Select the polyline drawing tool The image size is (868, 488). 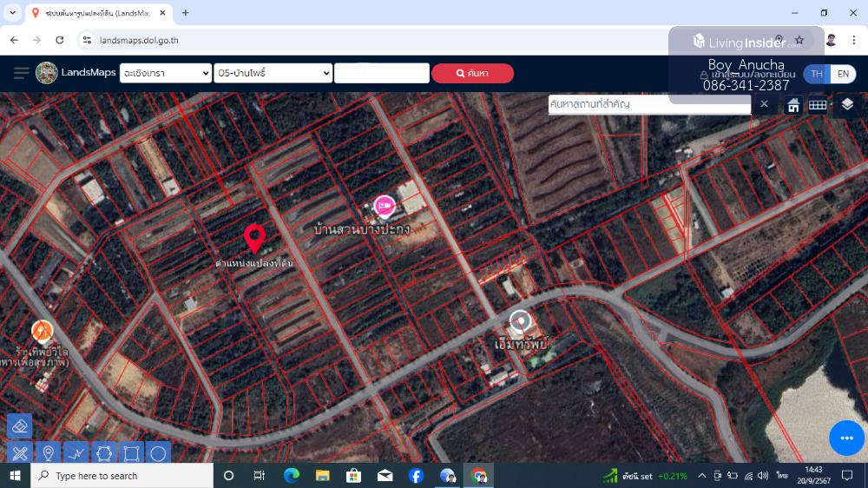(76, 453)
